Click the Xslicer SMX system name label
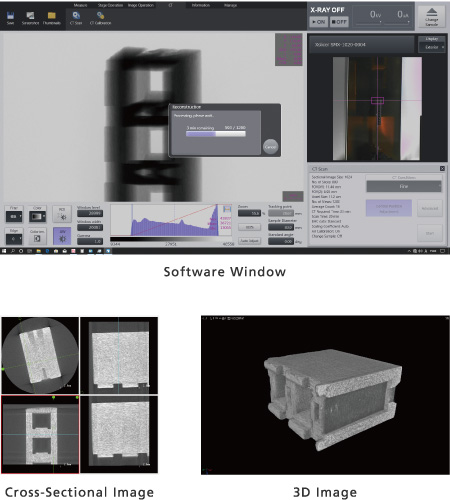The image size is (450, 500). point(340,44)
